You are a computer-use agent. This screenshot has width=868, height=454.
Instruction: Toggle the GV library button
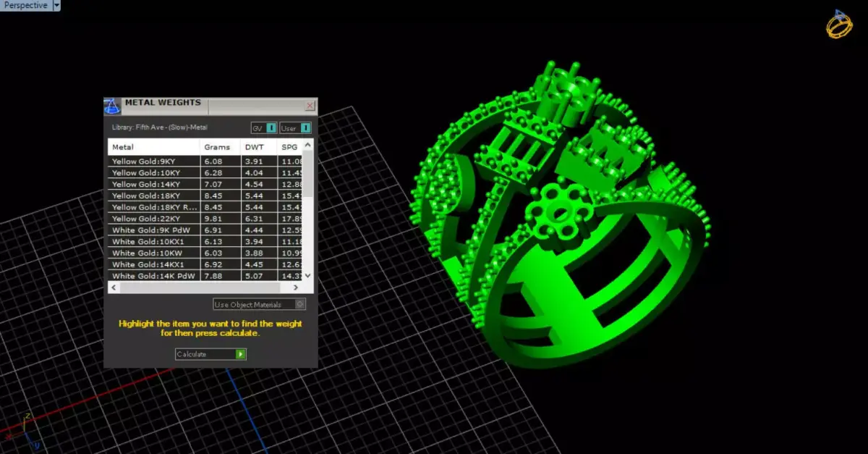click(x=264, y=128)
